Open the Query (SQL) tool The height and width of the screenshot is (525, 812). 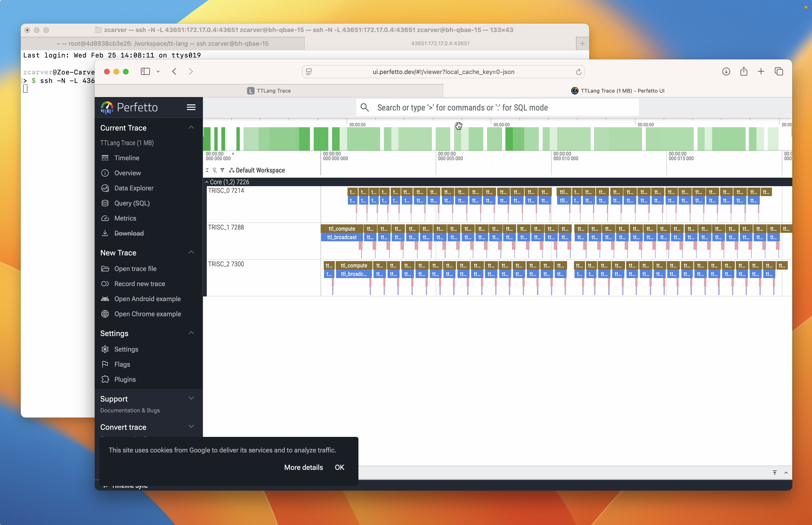tap(132, 203)
